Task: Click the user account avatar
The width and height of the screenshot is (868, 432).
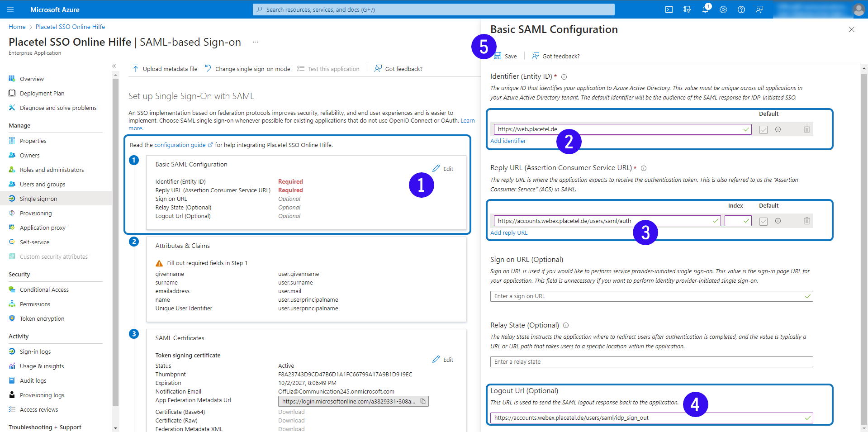Action: point(859,9)
